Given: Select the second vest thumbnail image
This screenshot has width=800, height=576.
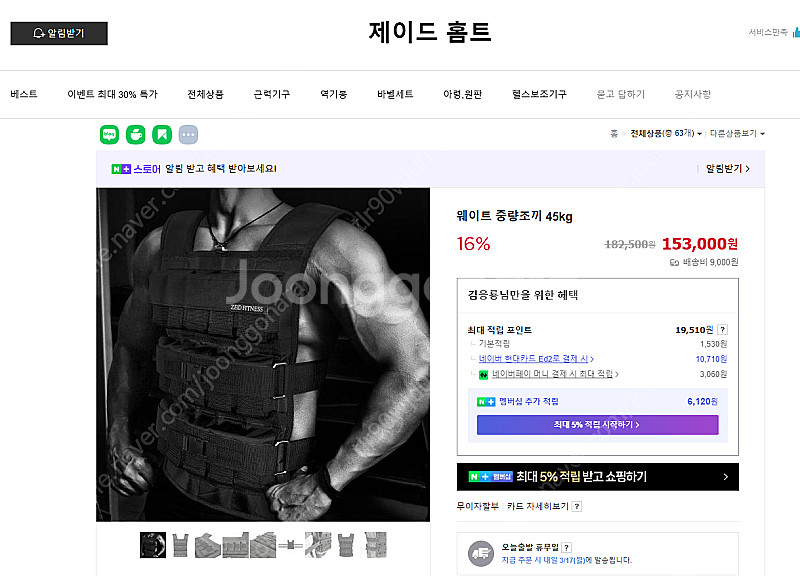Looking at the screenshot, I should coord(180,545).
